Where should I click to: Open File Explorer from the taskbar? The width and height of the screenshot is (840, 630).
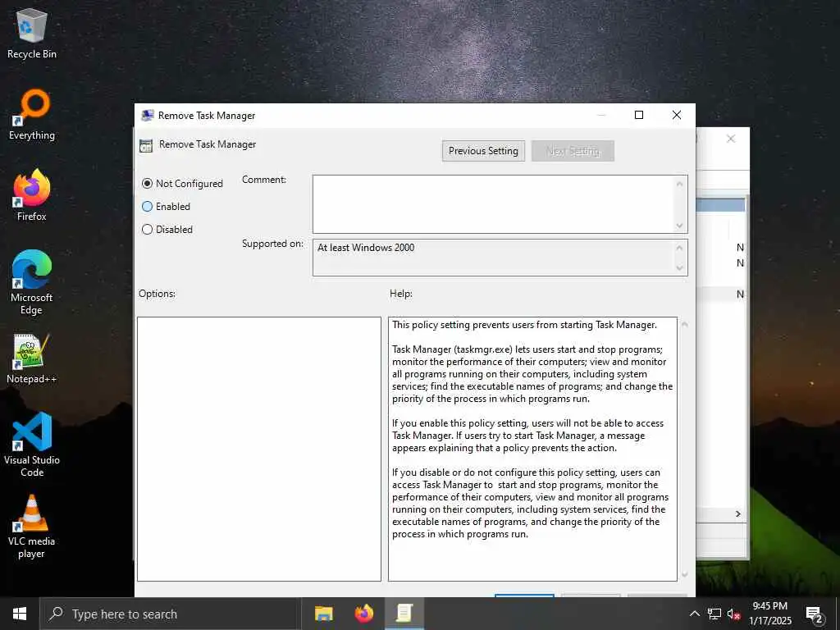(x=323, y=614)
